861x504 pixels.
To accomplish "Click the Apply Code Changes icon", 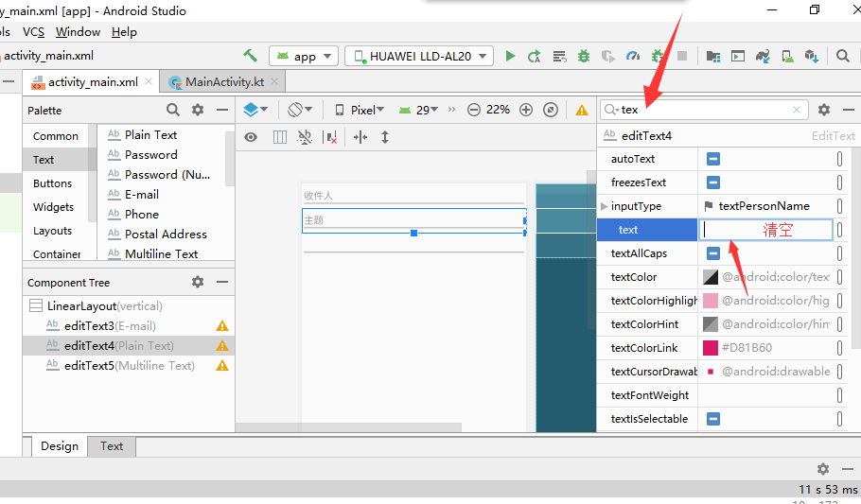I will click(559, 56).
